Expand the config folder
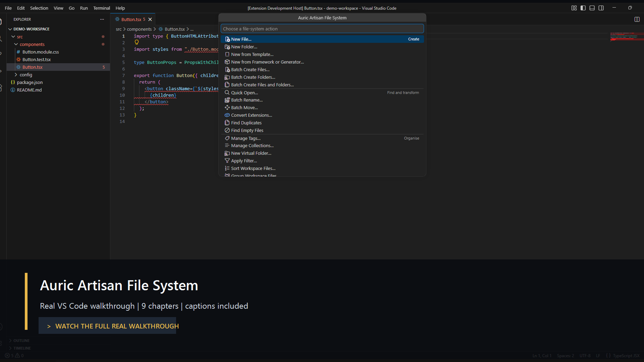The image size is (644, 362). coord(58,75)
